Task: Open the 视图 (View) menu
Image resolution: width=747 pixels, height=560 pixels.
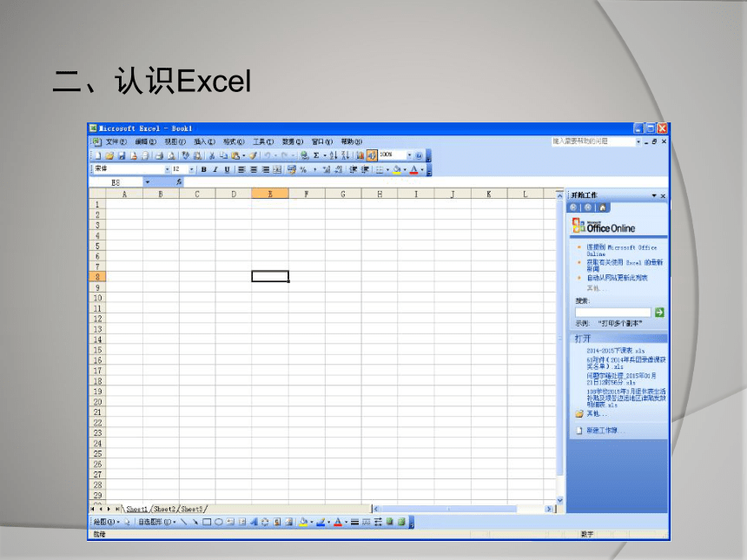Action: [x=175, y=142]
